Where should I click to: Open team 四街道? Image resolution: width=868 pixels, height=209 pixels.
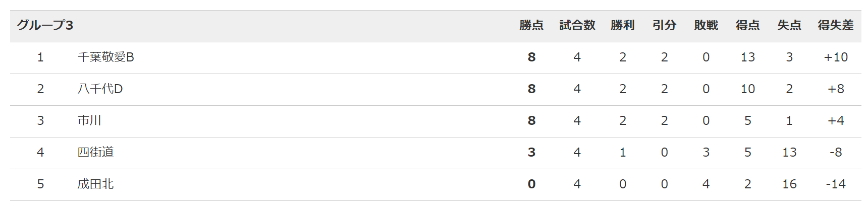(x=96, y=153)
